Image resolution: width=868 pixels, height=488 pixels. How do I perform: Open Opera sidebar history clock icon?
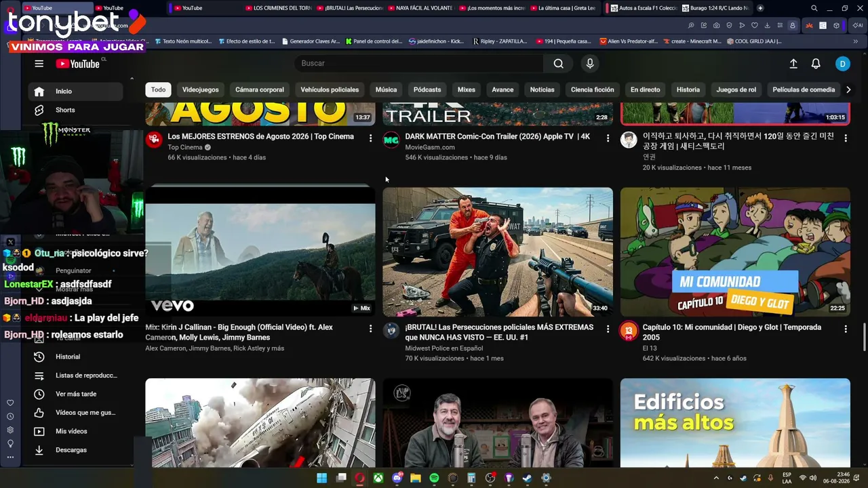(10, 417)
